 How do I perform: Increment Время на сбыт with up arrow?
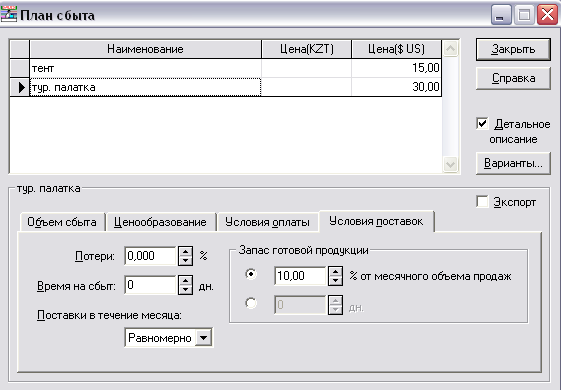(x=185, y=280)
